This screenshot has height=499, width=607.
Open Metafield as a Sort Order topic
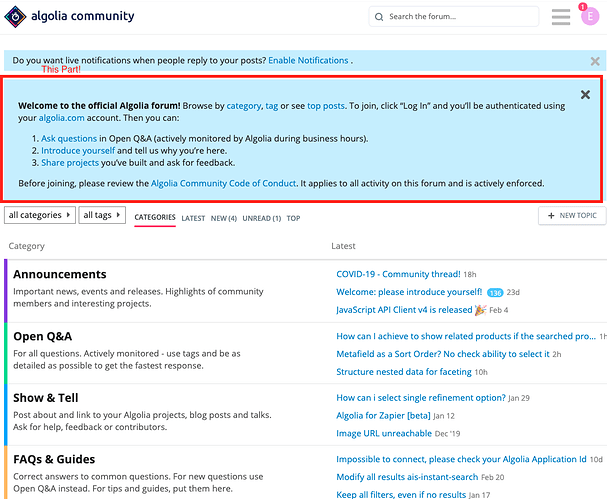coord(443,354)
